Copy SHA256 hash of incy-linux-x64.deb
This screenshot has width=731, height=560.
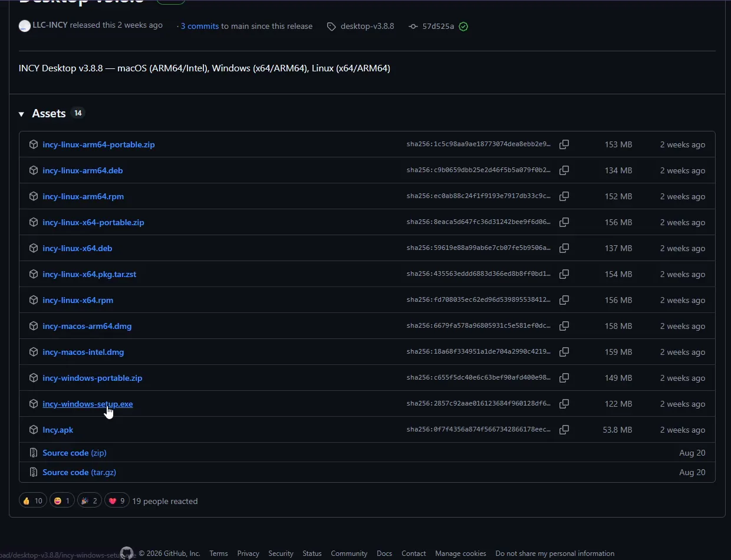pos(564,248)
